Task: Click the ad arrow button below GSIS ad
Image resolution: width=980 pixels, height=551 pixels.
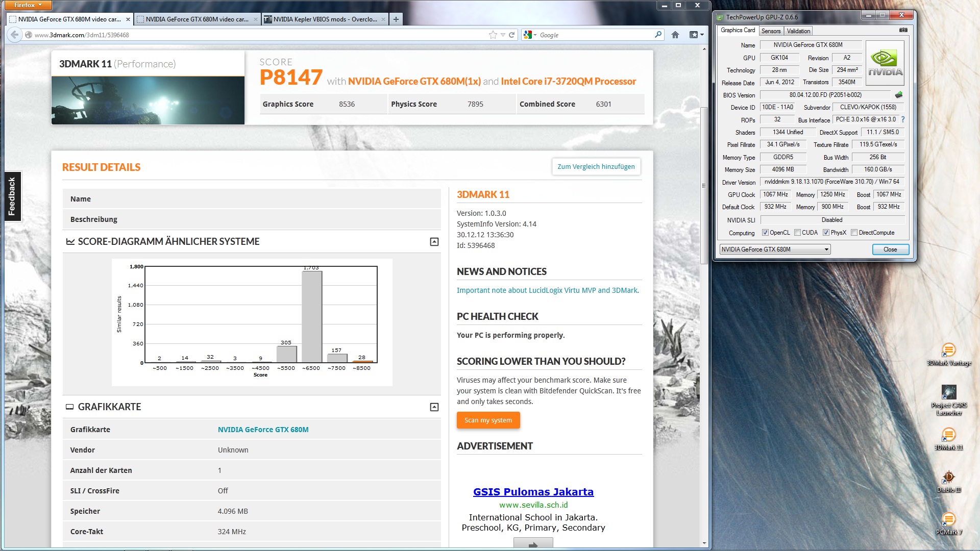Action: [x=533, y=543]
